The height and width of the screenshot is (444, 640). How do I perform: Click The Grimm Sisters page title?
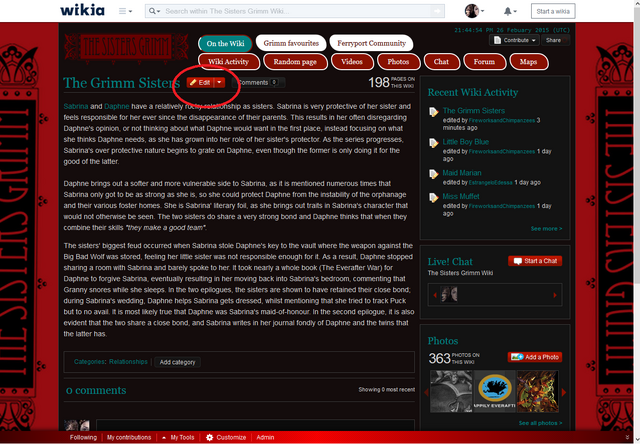(x=122, y=83)
